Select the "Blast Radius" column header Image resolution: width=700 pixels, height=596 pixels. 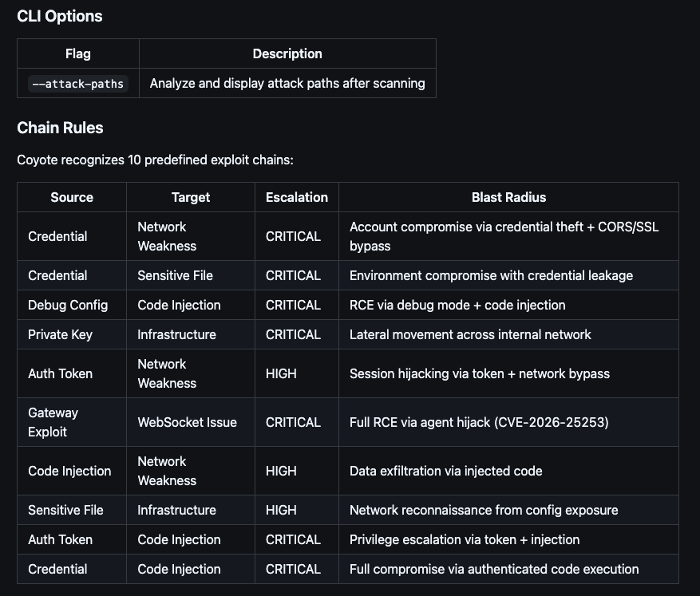pyautogui.click(x=509, y=197)
